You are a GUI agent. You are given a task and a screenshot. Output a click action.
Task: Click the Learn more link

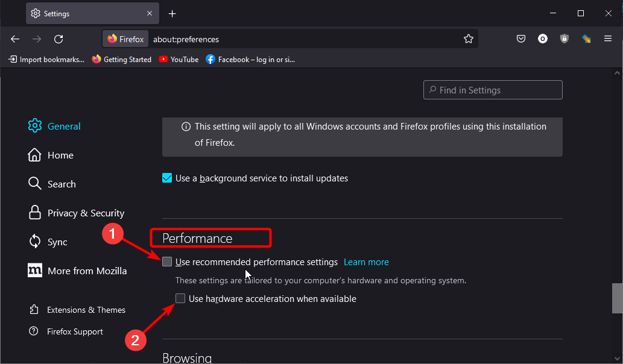366,262
